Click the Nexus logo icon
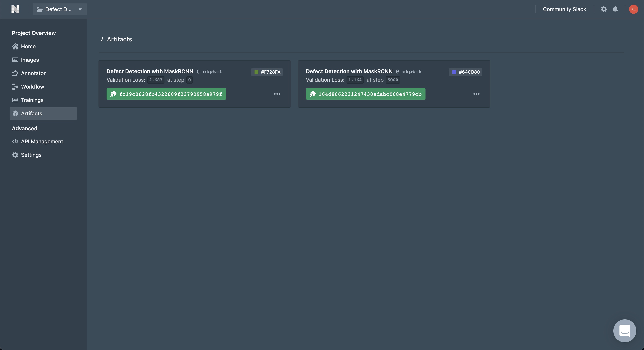This screenshot has width=644, height=350. click(x=15, y=9)
